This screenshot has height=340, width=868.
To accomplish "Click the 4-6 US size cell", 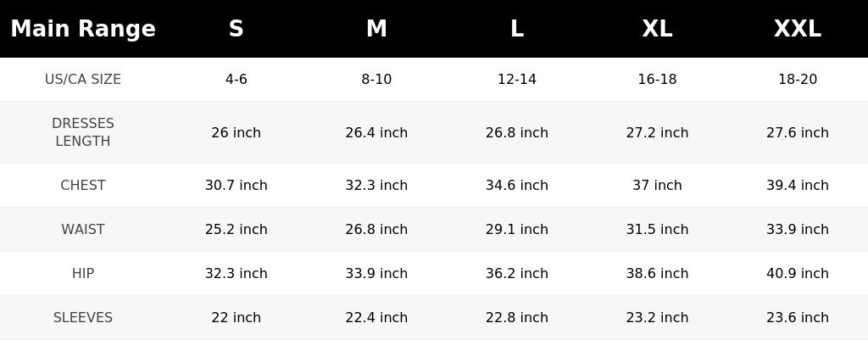I will [236, 79].
